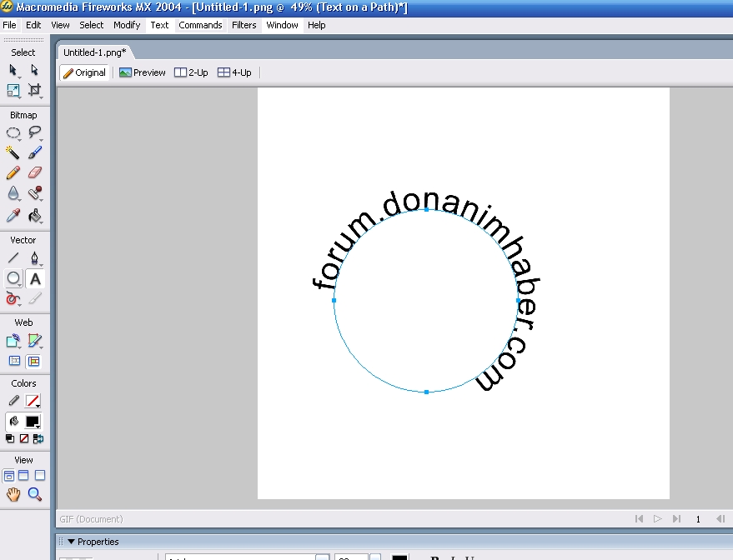Switch to Full Screen mode
The image size is (733, 560).
tap(40, 476)
